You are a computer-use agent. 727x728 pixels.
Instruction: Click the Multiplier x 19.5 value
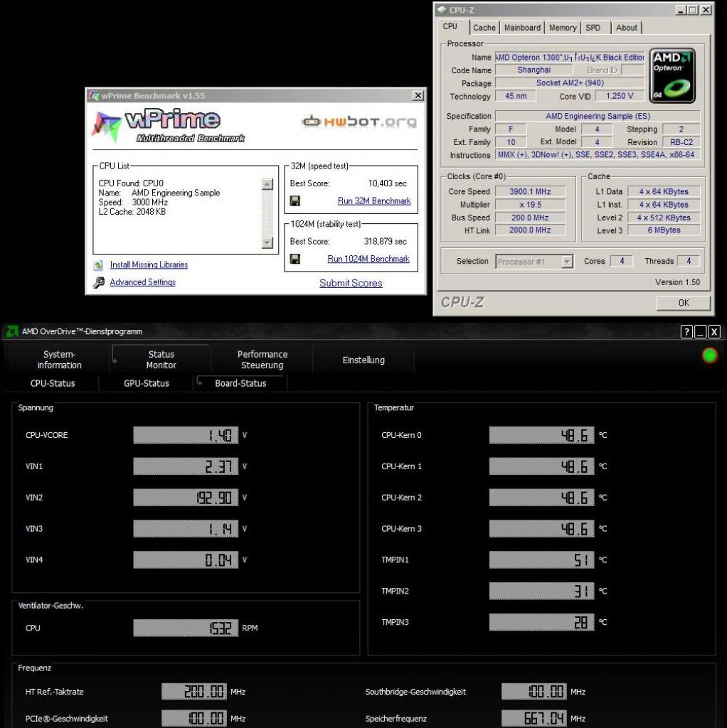coord(530,204)
